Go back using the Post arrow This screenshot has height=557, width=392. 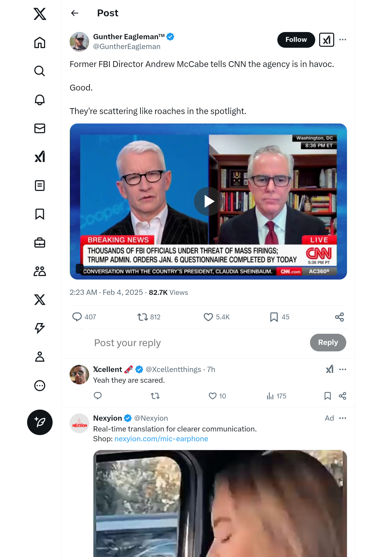[75, 13]
